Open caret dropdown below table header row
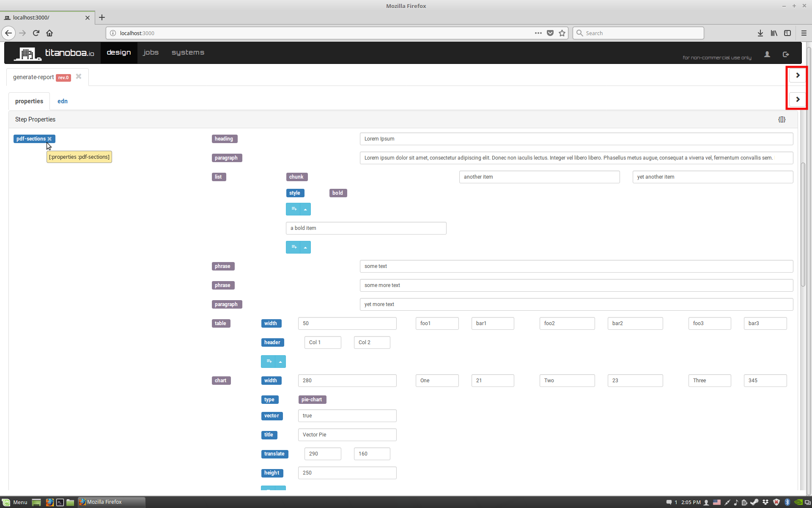Image resolution: width=812 pixels, height=508 pixels. (280, 362)
